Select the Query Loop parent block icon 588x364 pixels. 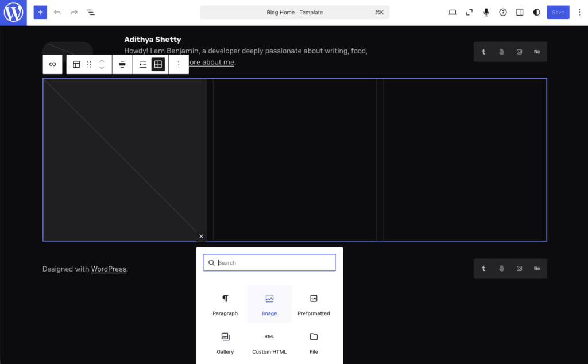(52, 64)
